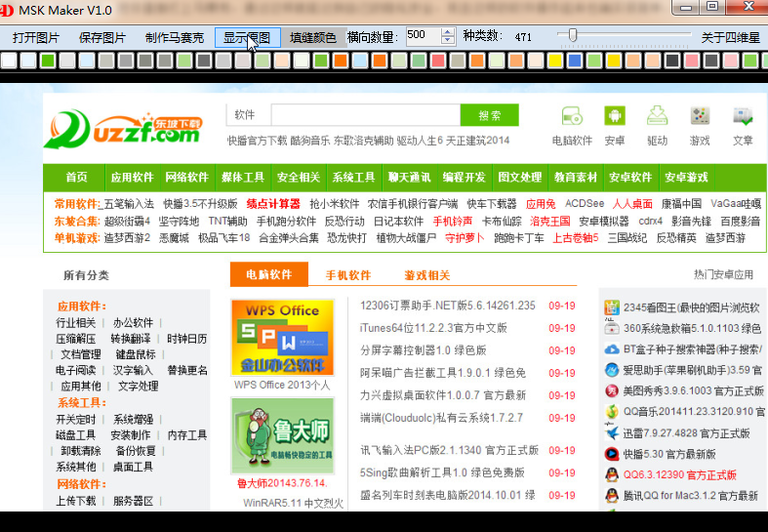Click the 驱动 download tray icon

point(657,116)
